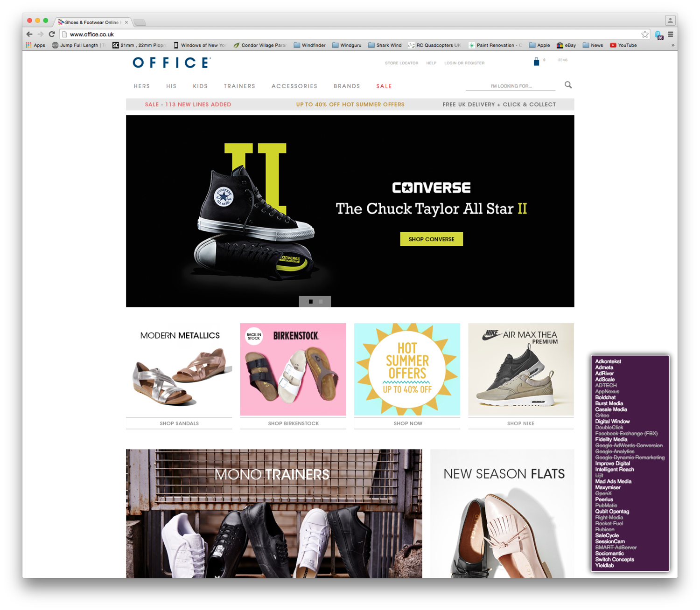
Task: Open the Windguru bookmarks folder
Action: point(347,45)
